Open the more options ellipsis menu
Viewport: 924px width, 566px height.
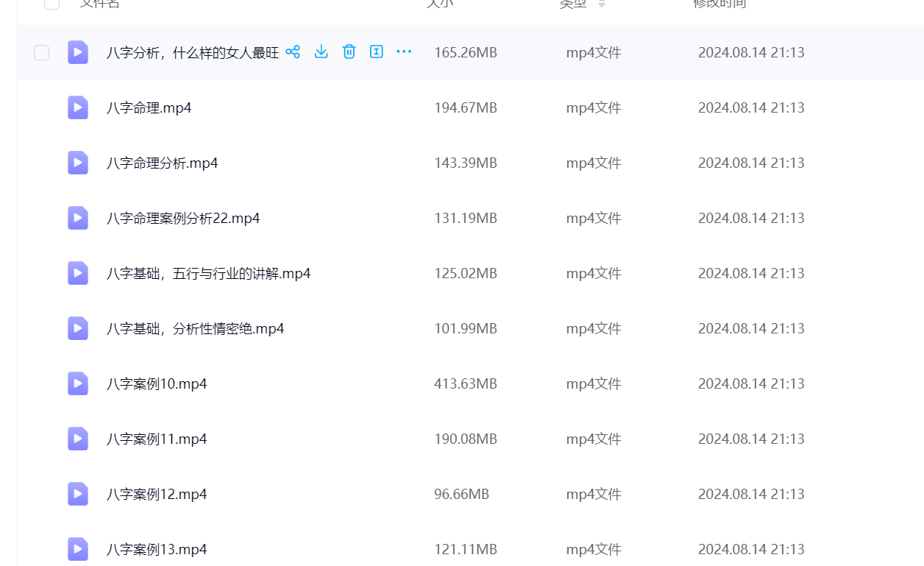404,52
